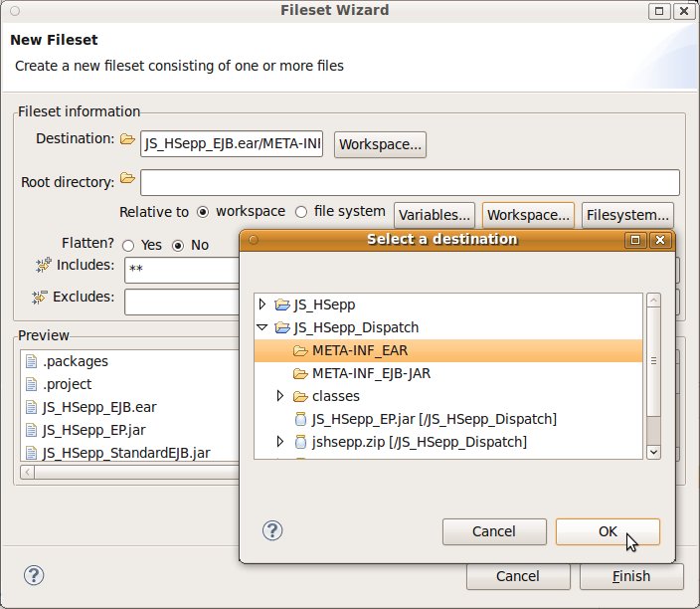Click the Root directory text field
This screenshot has width=700, height=609.
410,182
